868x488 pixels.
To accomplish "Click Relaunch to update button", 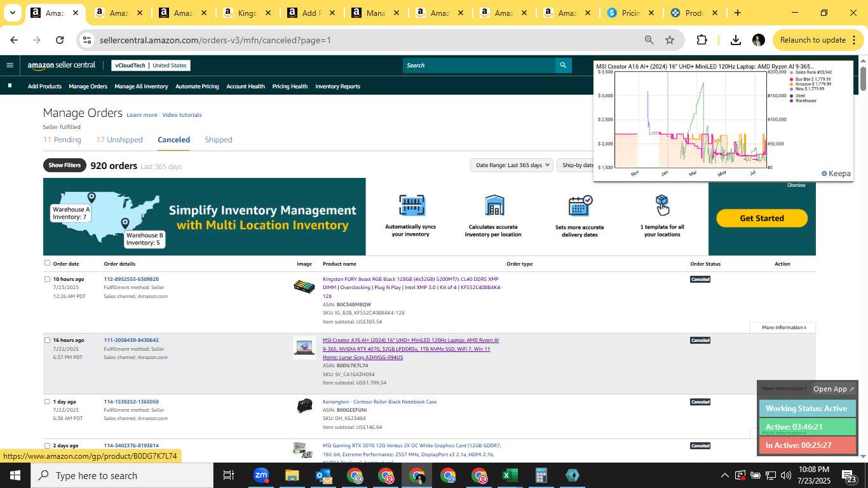I will (818, 40).
